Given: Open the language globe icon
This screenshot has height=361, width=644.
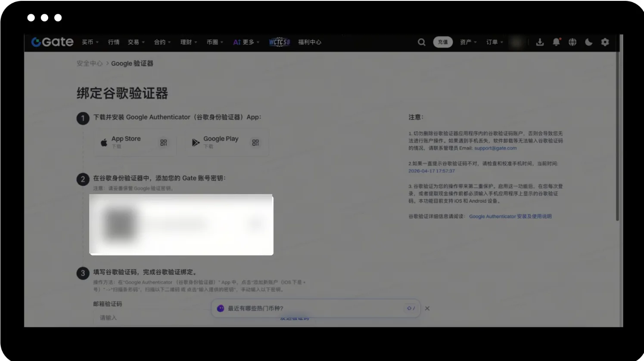Looking at the screenshot, I should tap(572, 42).
